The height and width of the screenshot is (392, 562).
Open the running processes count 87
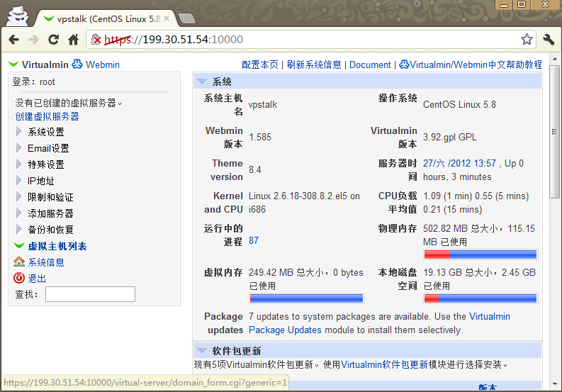254,240
